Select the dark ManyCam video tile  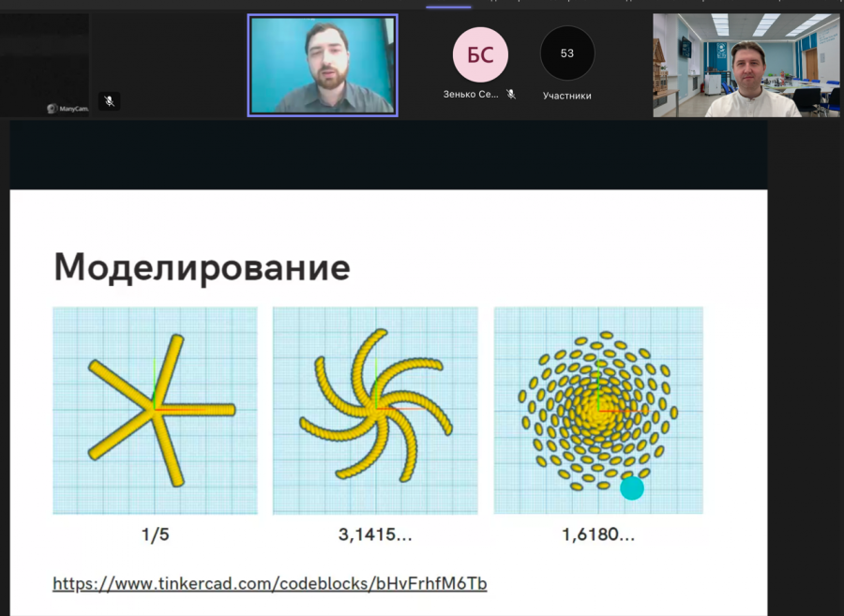45,65
